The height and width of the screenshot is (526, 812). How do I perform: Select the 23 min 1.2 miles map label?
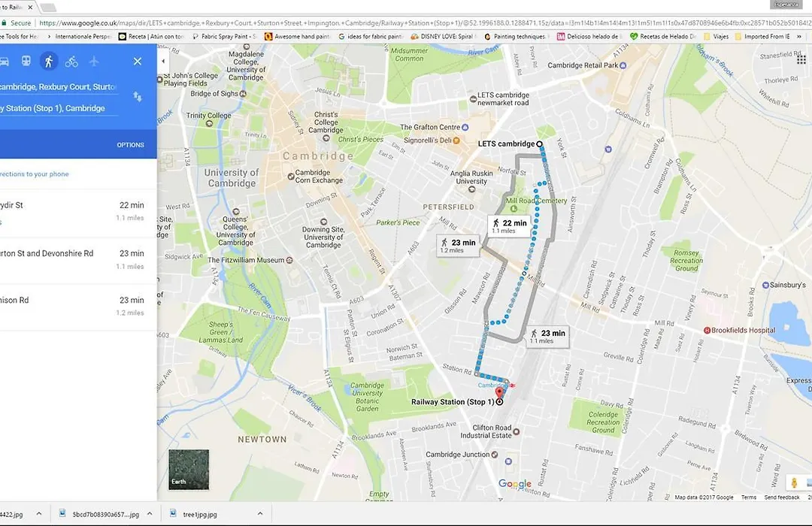tap(459, 246)
